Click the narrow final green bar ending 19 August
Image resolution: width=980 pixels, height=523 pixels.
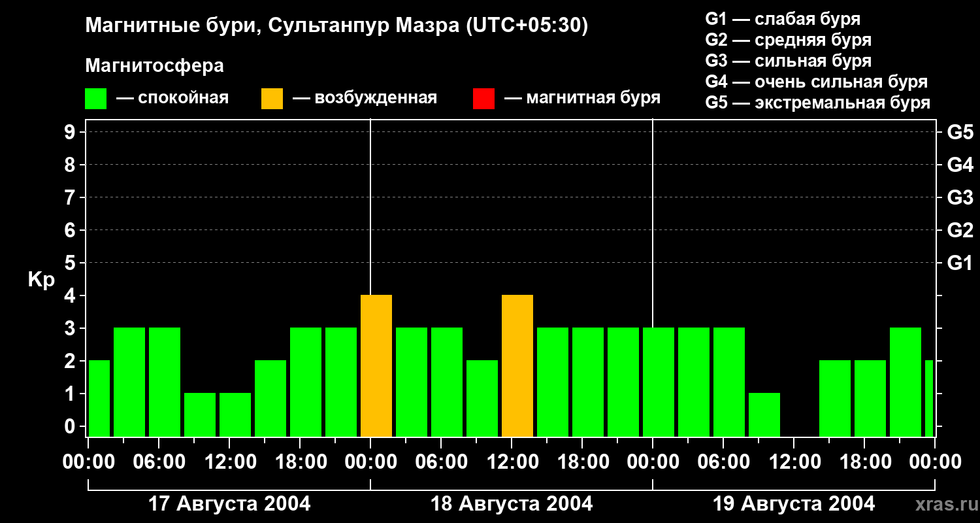929,399
